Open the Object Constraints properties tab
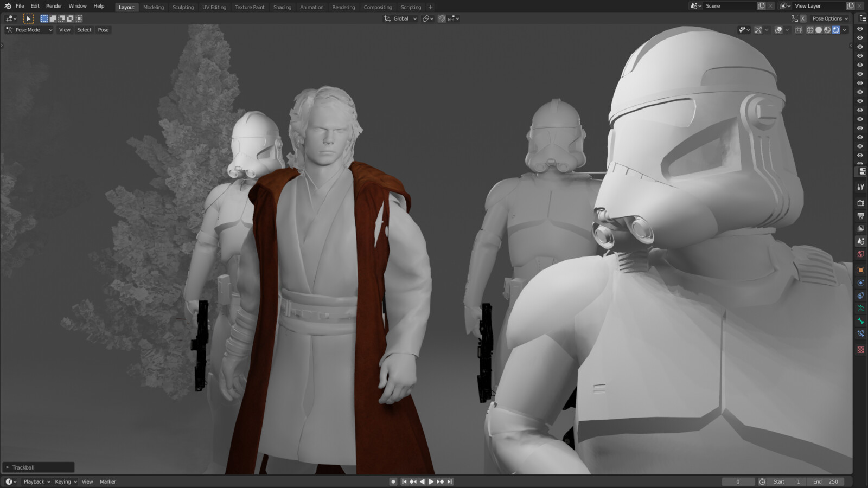This screenshot has width=868, height=488. pyautogui.click(x=860, y=296)
